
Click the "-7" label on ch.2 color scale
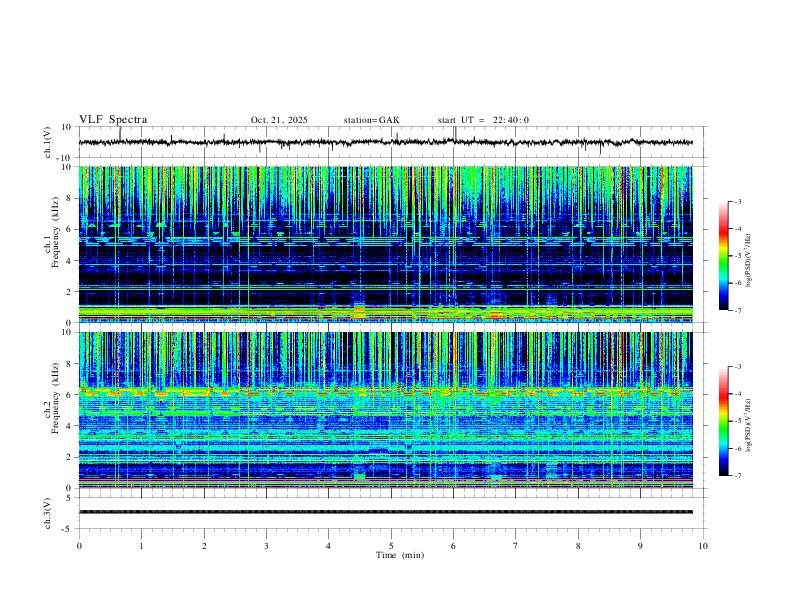coord(738,476)
